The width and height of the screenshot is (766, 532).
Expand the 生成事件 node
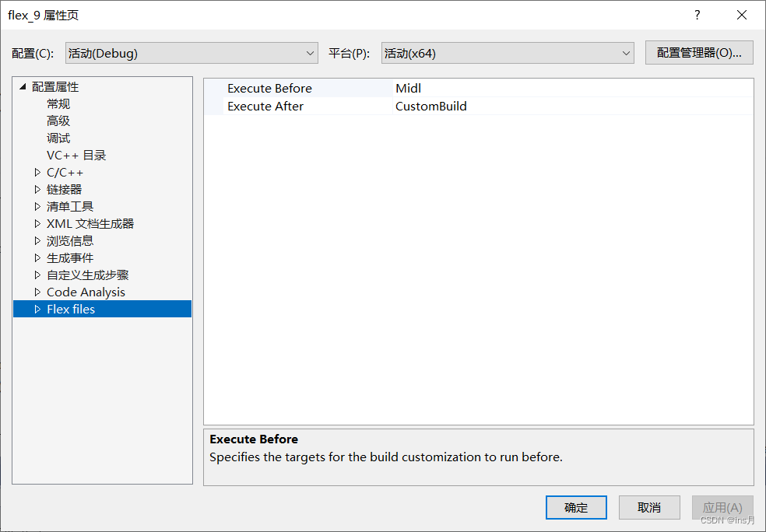click(37, 257)
